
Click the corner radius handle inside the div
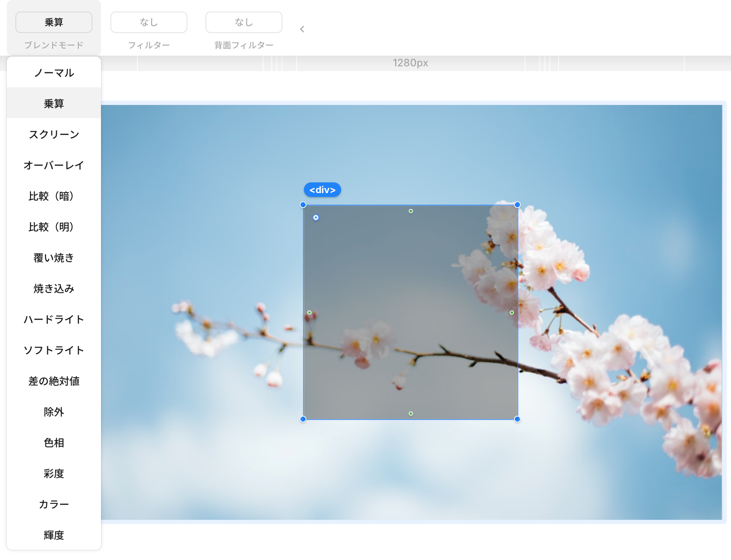click(316, 217)
